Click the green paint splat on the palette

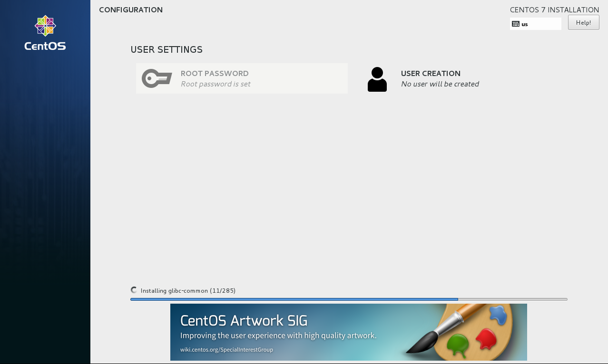click(x=458, y=345)
